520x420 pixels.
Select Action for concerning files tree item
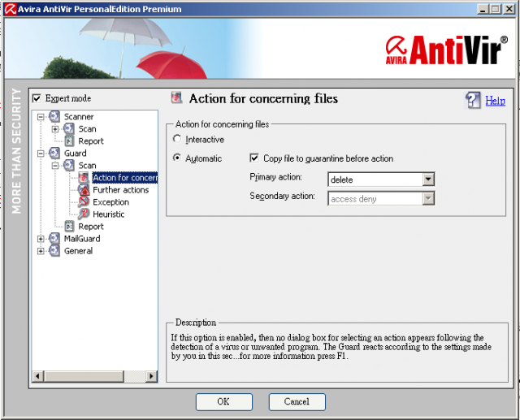124,178
